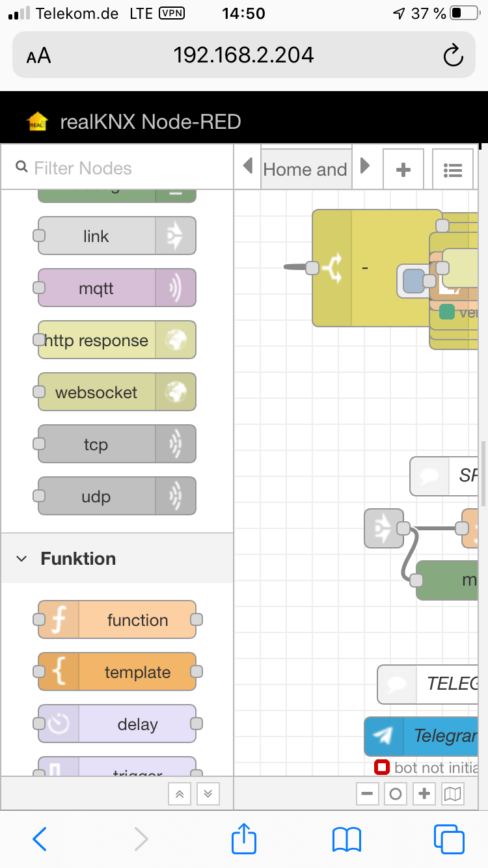Open the Safari share sheet
Image resolution: width=488 pixels, height=868 pixels.
pyautogui.click(x=244, y=838)
